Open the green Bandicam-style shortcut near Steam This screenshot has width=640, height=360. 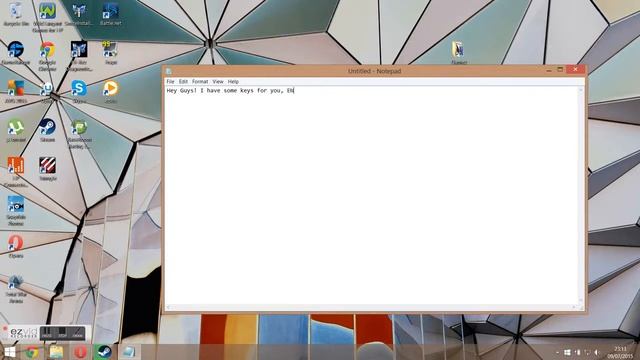79,133
